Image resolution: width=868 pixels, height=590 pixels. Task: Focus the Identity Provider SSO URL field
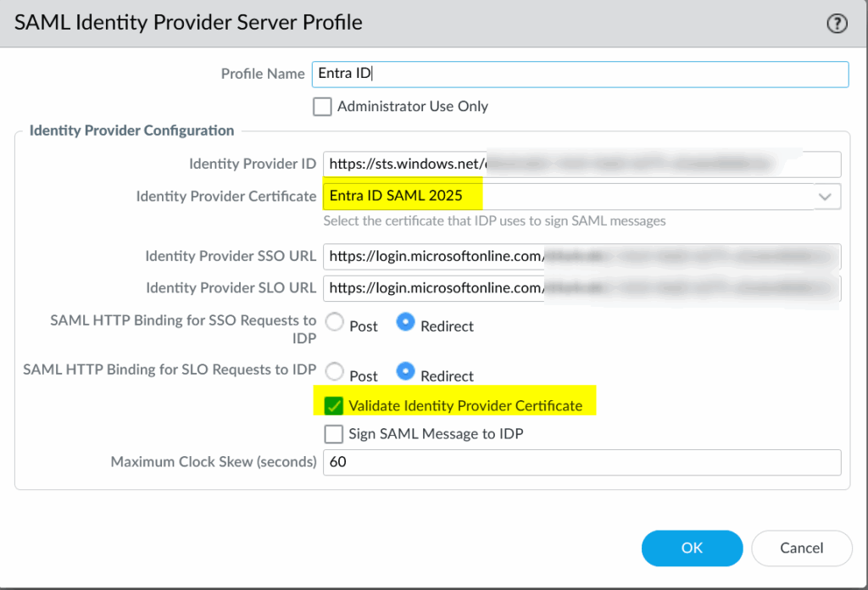(x=581, y=255)
